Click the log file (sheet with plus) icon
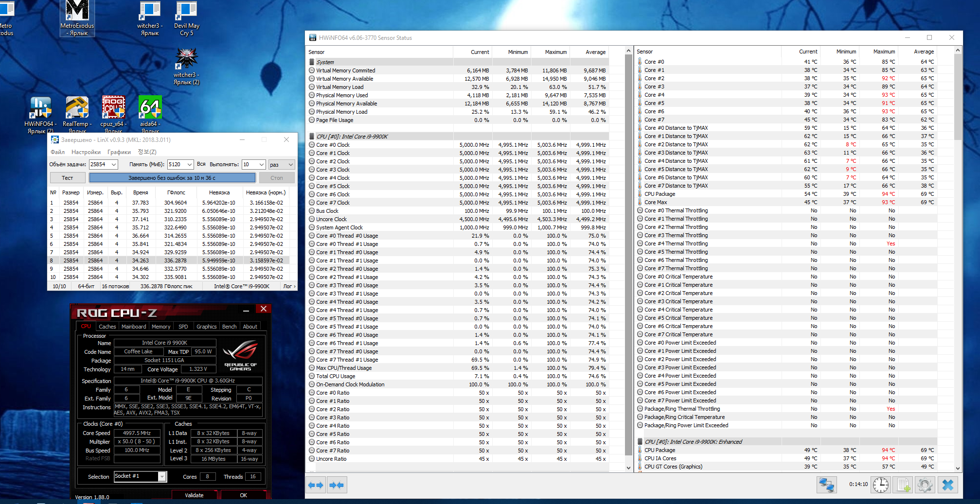Viewport: 980px width, 504px height. point(903,485)
